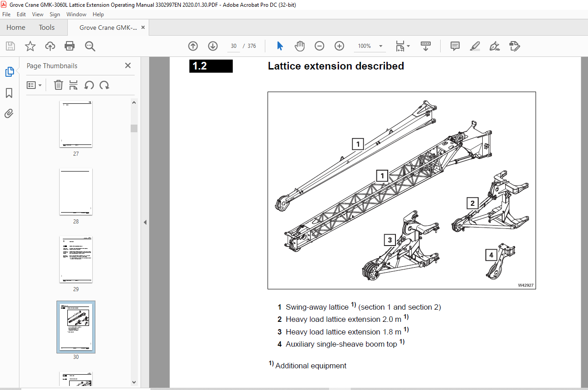The width and height of the screenshot is (588, 390).
Task: Open the Window menu
Action: pyautogui.click(x=76, y=14)
